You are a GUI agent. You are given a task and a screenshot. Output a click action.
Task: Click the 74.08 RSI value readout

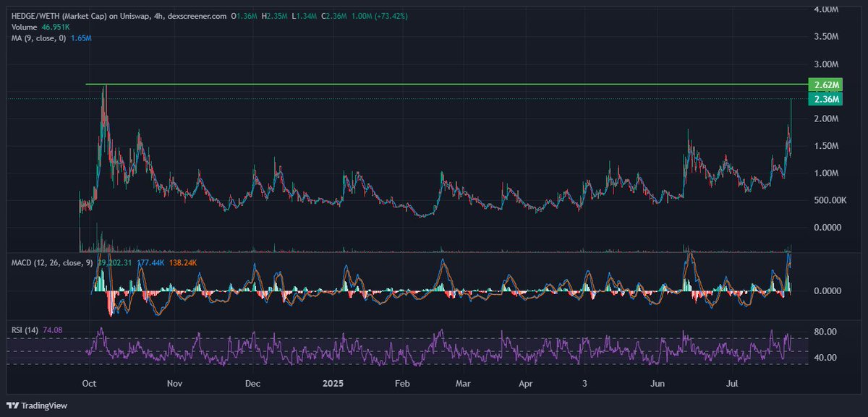(53, 329)
